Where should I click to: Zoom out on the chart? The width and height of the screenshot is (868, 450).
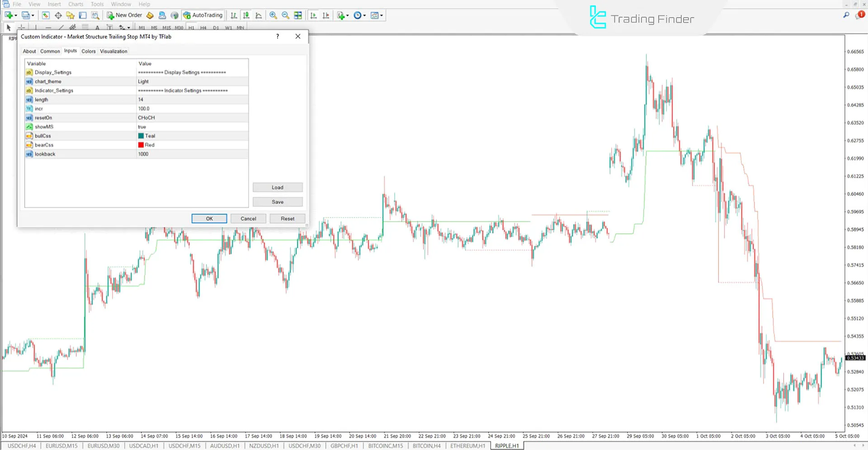(x=285, y=15)
